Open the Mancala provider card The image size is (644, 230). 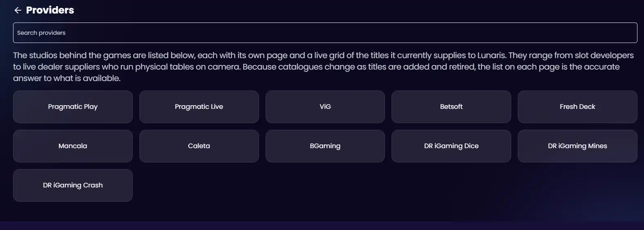tap(73, 146)
